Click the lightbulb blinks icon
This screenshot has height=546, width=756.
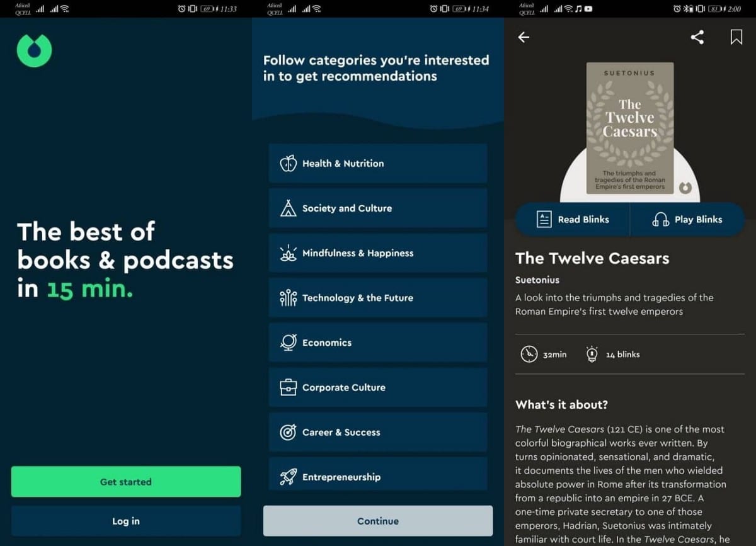pos(592,355)
